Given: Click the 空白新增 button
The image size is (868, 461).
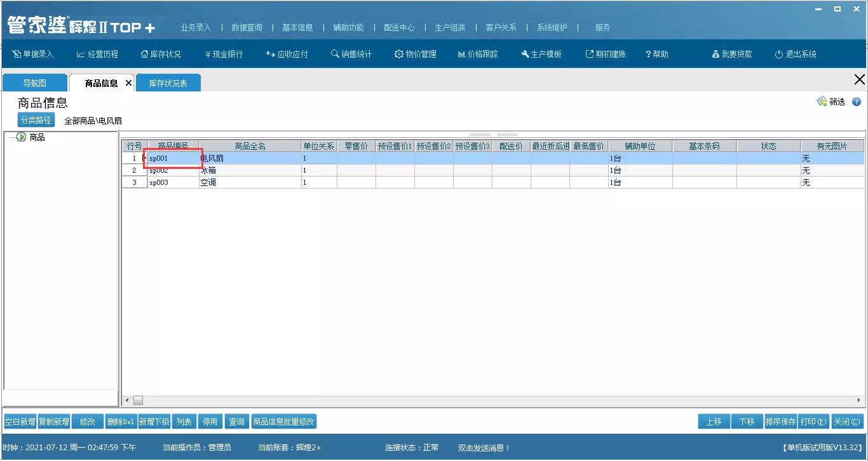Looking at the screenshot, I should (x=20, y=421).
